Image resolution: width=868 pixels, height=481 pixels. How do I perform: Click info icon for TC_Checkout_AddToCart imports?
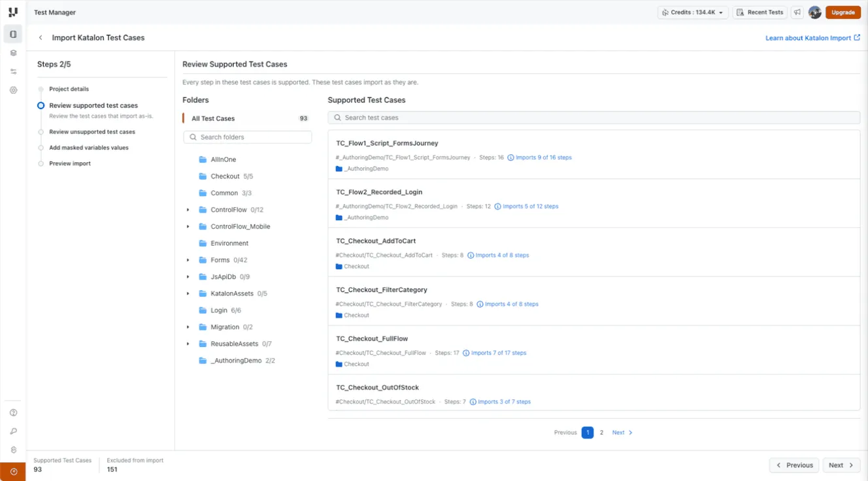pyautogui.click(x=471, y=256)
